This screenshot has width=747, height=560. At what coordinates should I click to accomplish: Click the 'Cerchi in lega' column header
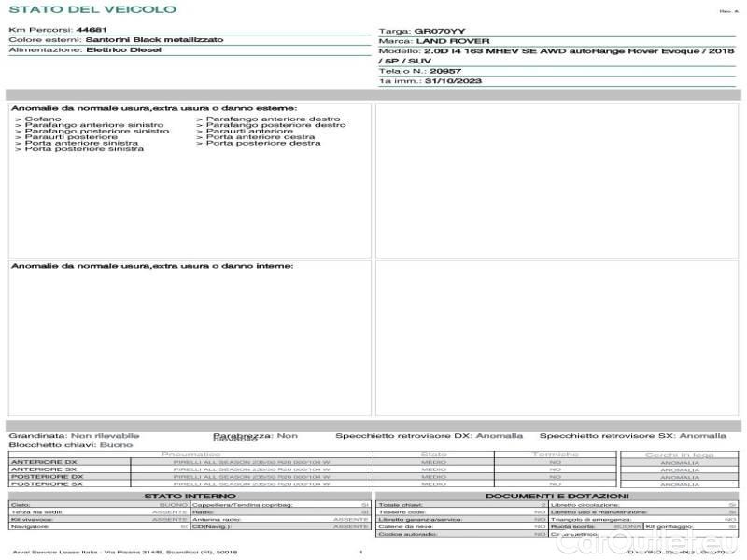tap(680, 455)
